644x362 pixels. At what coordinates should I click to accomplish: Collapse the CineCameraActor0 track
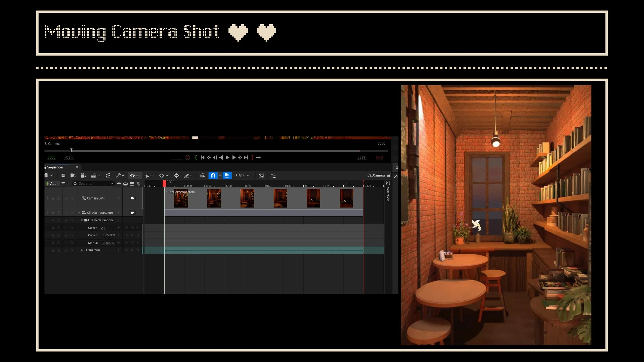[x=79, y=213]
